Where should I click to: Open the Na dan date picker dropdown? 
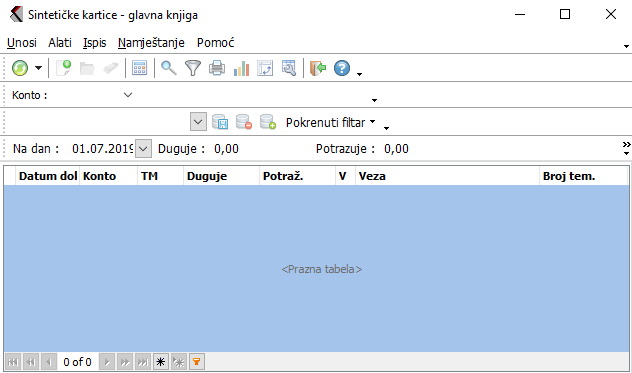tap(143, 149)
